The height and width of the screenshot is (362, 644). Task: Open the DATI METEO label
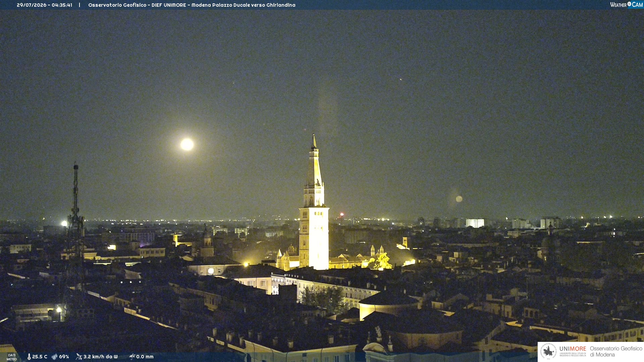point(12,357)
